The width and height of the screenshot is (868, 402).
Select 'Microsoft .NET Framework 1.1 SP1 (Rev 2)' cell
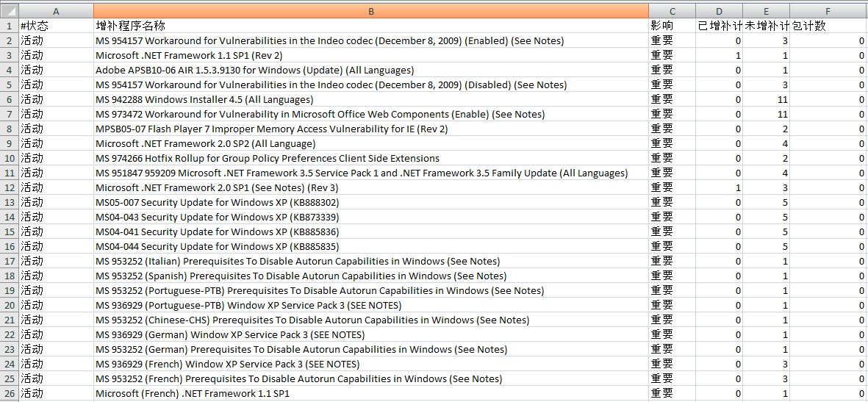tap(371, 55)
